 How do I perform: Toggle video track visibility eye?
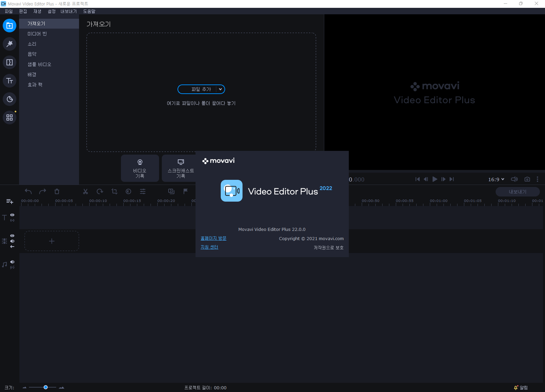pyautogui.click(x=12, y=236)
